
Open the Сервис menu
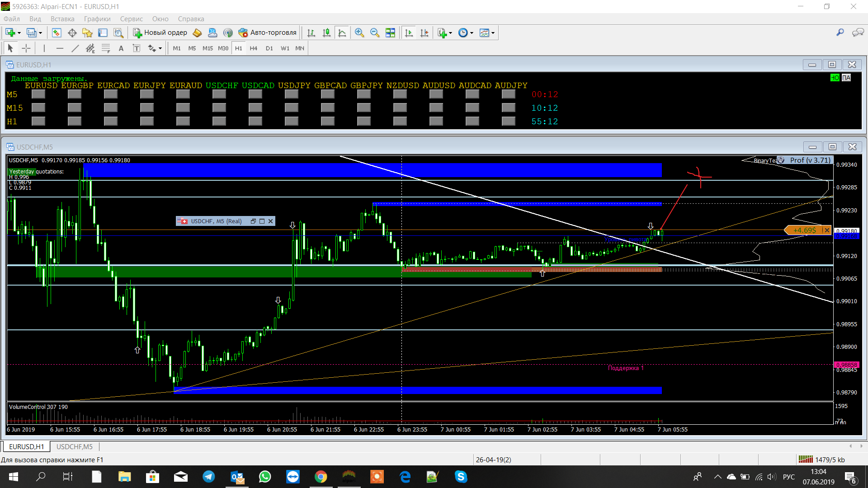pos(131,19)
